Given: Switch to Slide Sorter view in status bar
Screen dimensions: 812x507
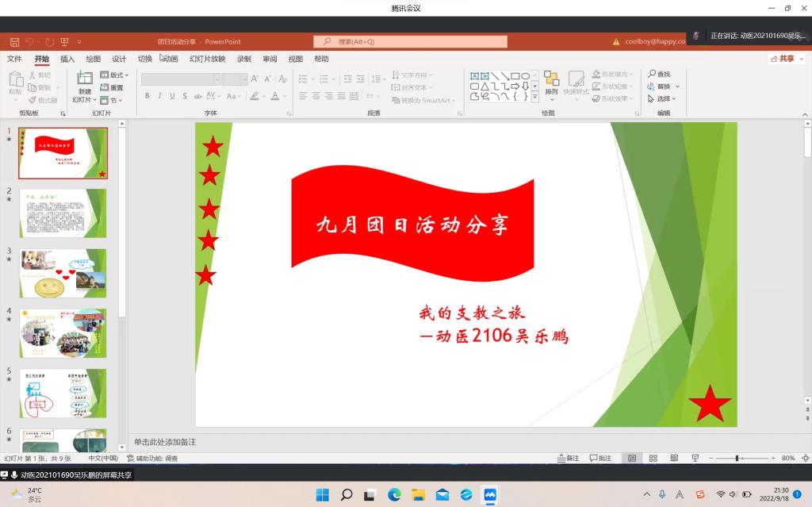Looking at the screenshot, I should point(653,459).
